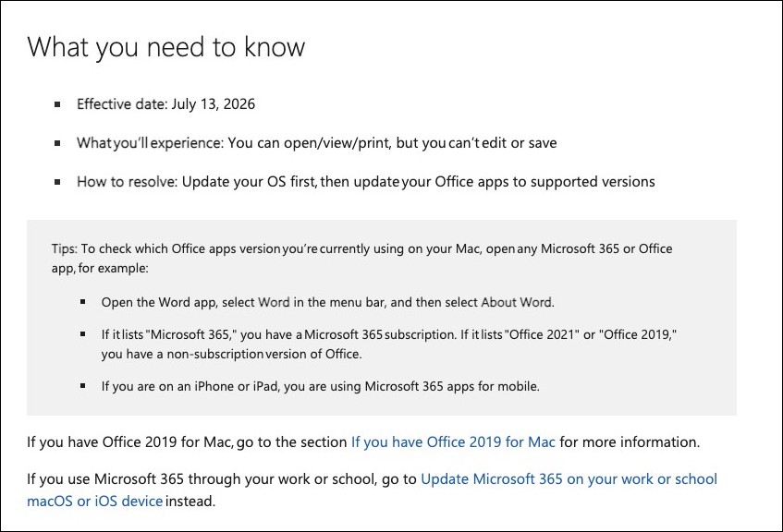
Task: Click the 'What you need to know' heading
Action: tap(165, 47)
